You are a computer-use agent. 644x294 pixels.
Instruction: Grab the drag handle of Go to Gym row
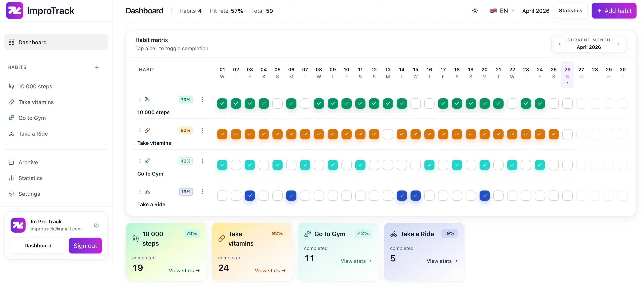(x=140, y=161)
